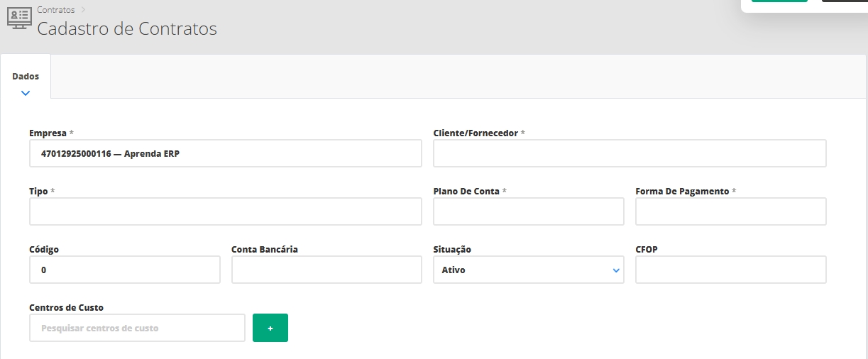Viewport: 868px width, 359px height.
Task: Open the Contratos breadcrumb link
Action: [55, 10]
